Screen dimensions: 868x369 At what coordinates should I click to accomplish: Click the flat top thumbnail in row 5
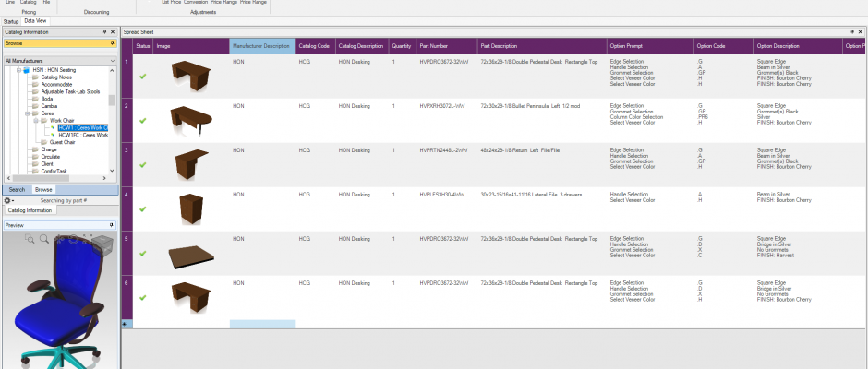click(191, 257)
